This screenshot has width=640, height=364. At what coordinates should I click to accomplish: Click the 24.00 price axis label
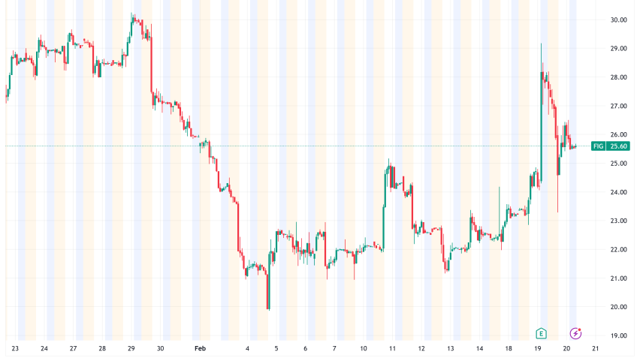(618, 192)
